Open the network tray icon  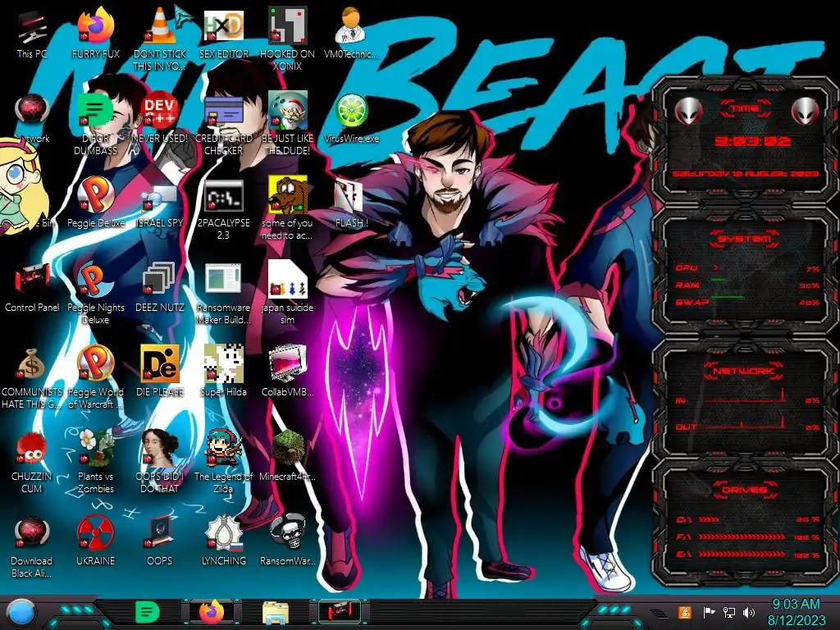click(728, 612)
